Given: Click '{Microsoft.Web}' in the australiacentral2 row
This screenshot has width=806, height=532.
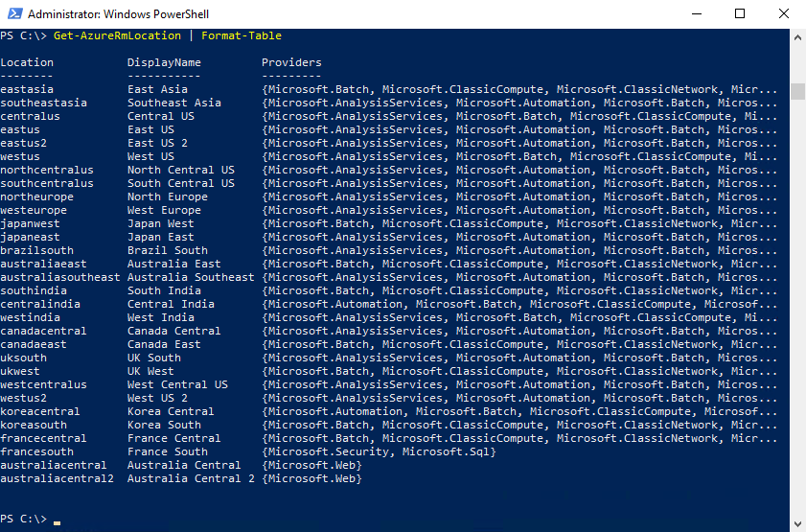Looking at the screenshot, I should tap(311, 478).
